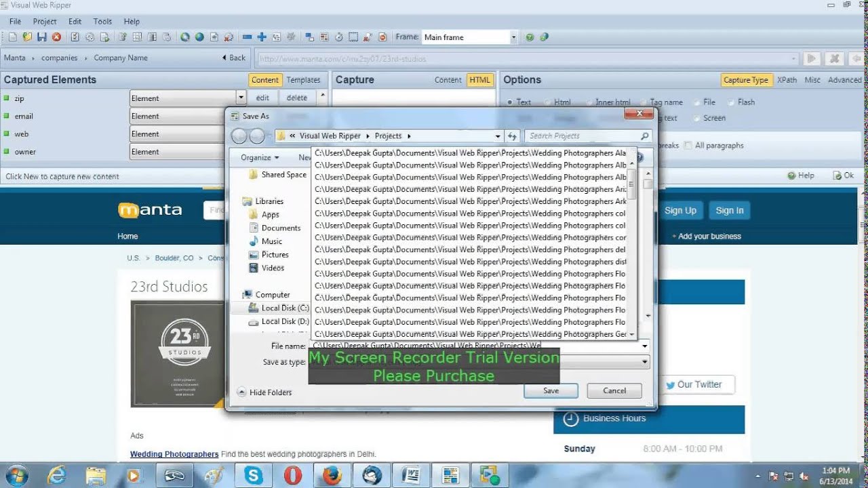Click the New project toolbar icon
The height and width of the screenshot is (488, 868).
point(13,37)
